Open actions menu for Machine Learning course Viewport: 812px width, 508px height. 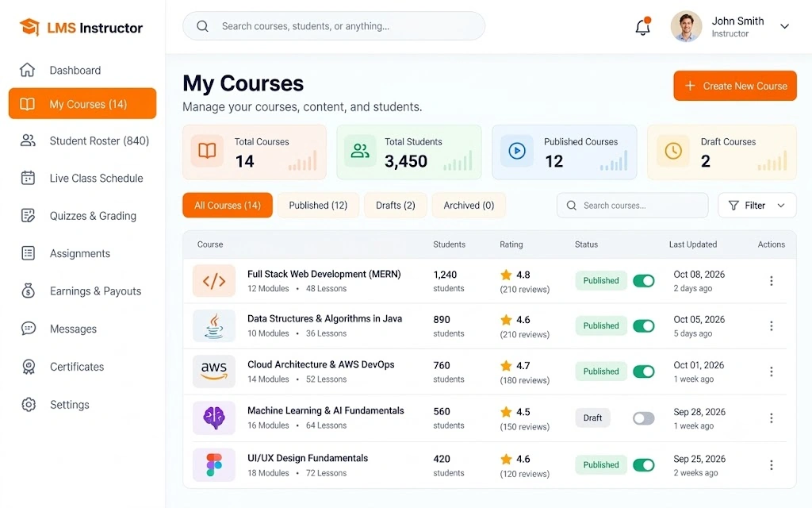pyautogui.click(x=771, y=418)
